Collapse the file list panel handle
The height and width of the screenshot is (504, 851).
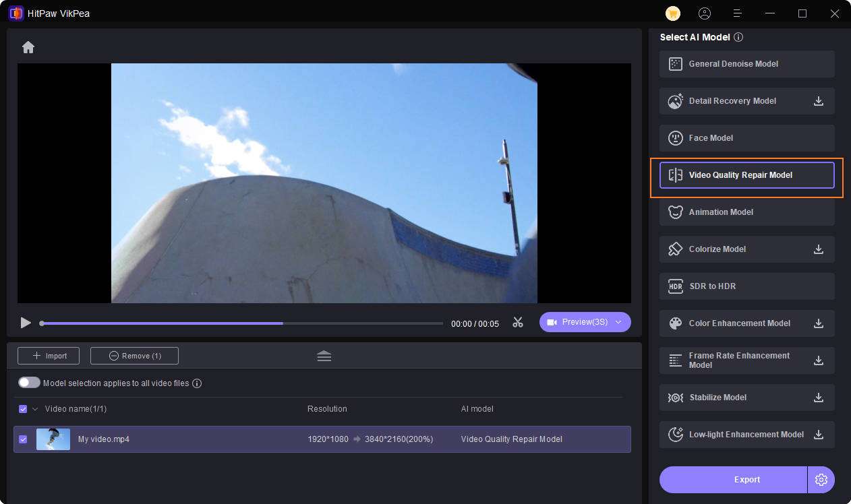coord(324,356)
